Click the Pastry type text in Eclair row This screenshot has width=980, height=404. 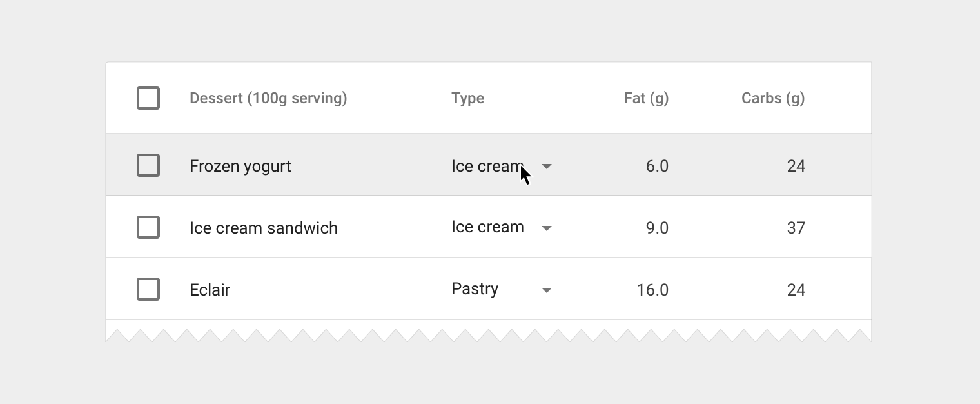tap(475, 288)
